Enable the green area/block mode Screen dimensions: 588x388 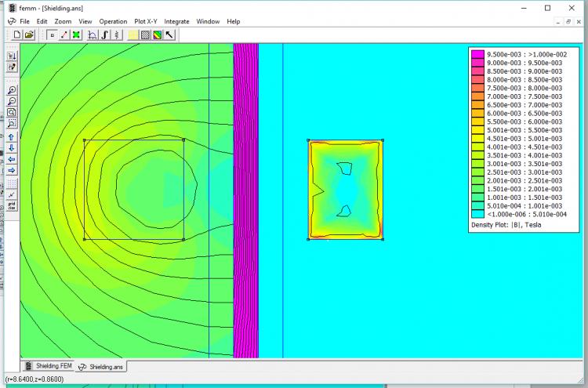pos(76,34)
